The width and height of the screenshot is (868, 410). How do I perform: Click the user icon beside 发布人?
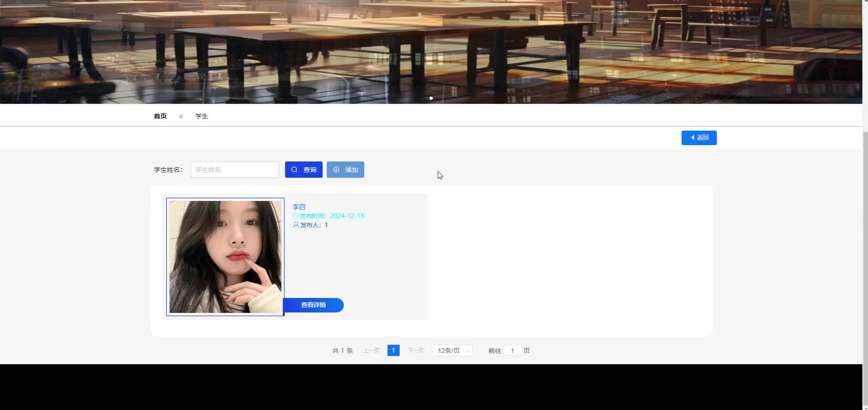[296, 225]
